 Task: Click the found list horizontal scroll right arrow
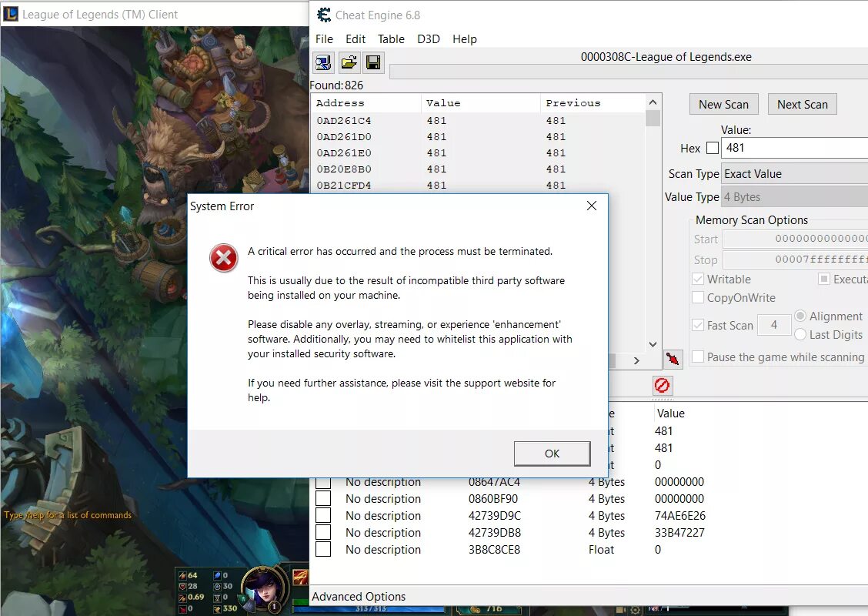point(636,360)
